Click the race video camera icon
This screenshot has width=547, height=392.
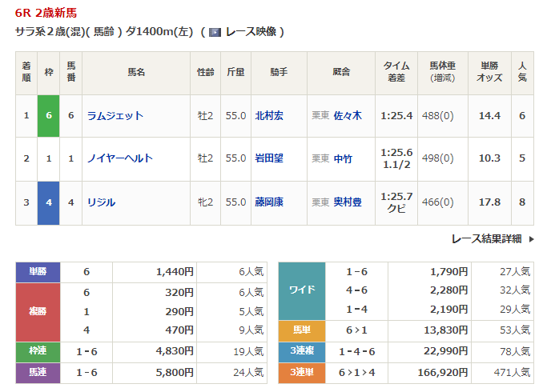[x=215, y=32]
